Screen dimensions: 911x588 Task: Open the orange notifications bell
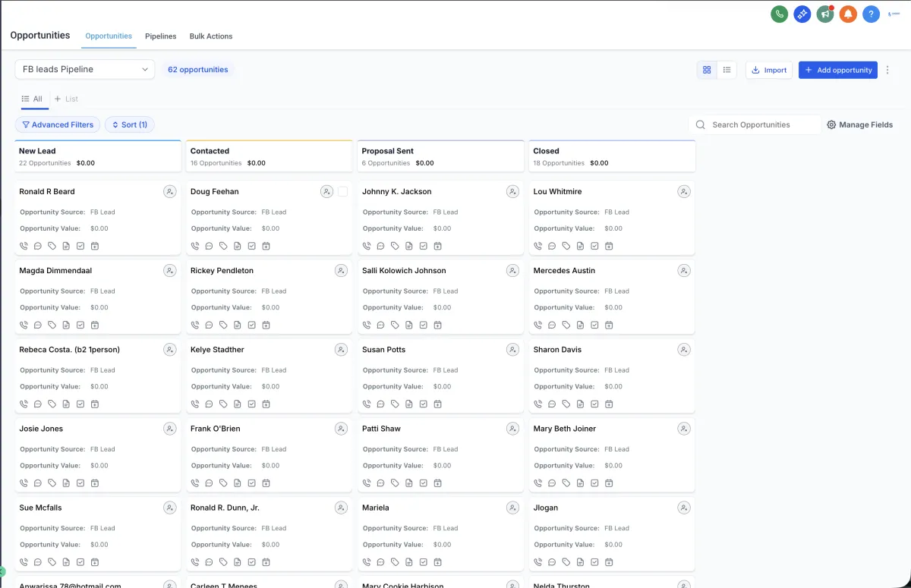click(x=848, y=14)
